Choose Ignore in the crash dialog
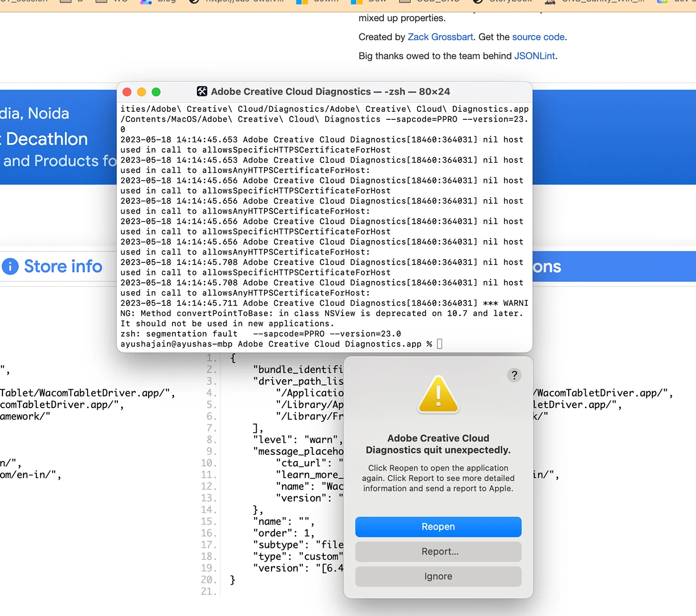Viewport: 696px width, 616px height. [438, 576]
